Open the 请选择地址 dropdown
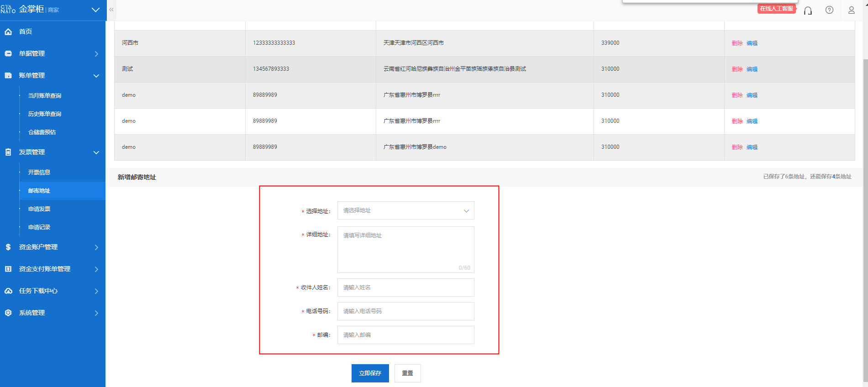The width and height of the screenshot is (868, 387). 405,210
